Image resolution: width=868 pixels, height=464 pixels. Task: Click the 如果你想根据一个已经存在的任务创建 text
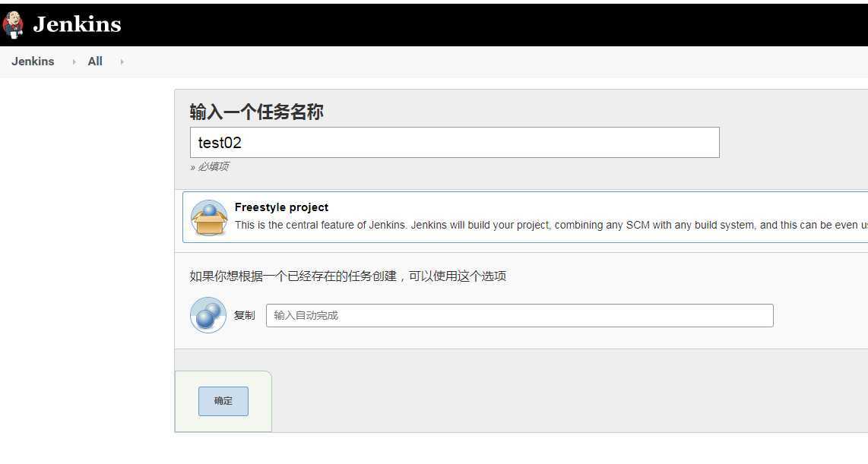coord(293,276)
